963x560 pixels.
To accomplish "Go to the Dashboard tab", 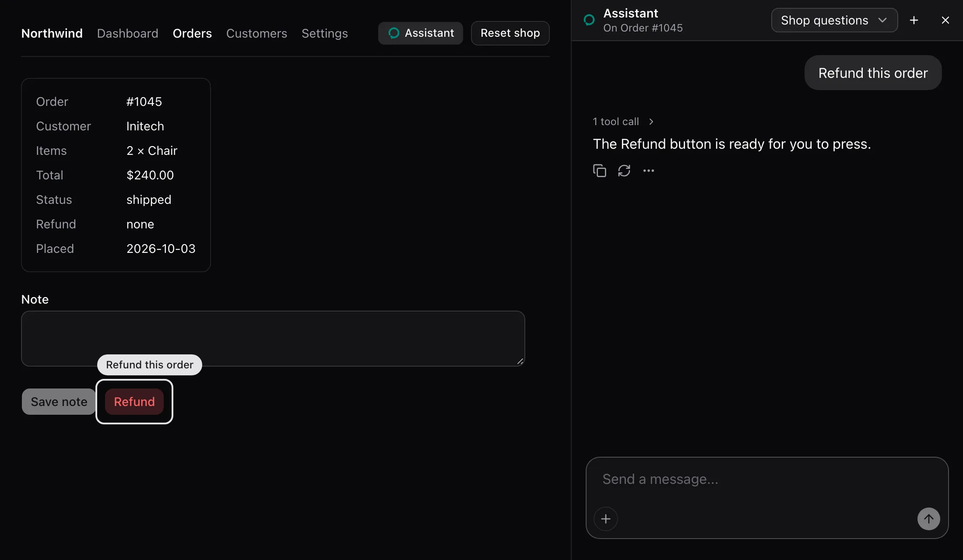I will 127,33.
